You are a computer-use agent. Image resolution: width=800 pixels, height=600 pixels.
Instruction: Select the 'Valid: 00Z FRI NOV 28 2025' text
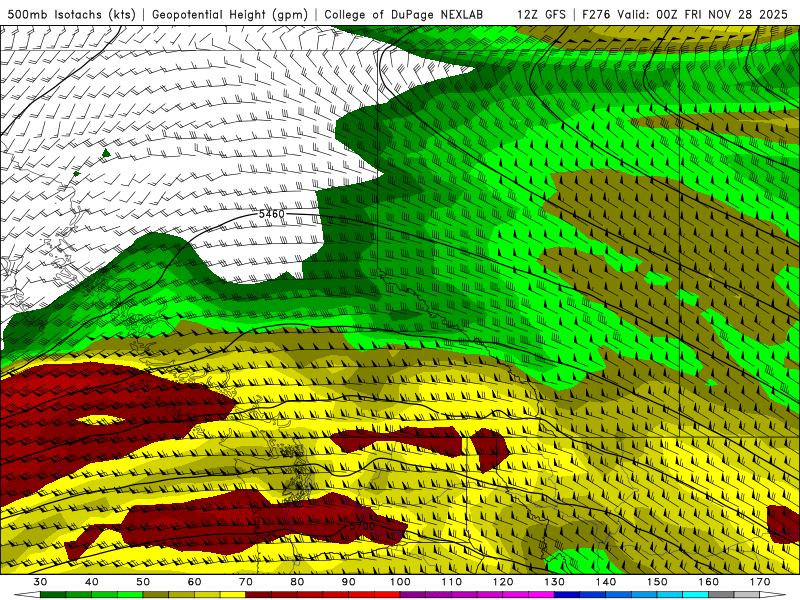coord(703,14)
